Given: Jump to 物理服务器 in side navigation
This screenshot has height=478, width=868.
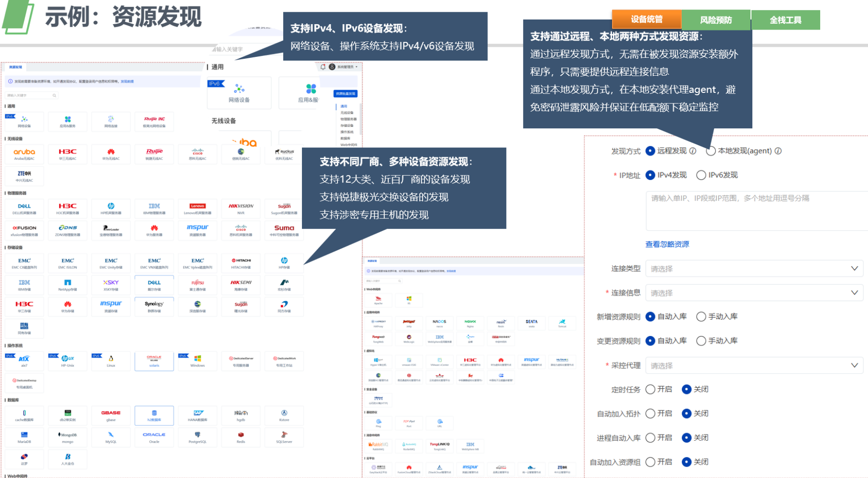Looking at the screenshot, I should coord(348,119).
